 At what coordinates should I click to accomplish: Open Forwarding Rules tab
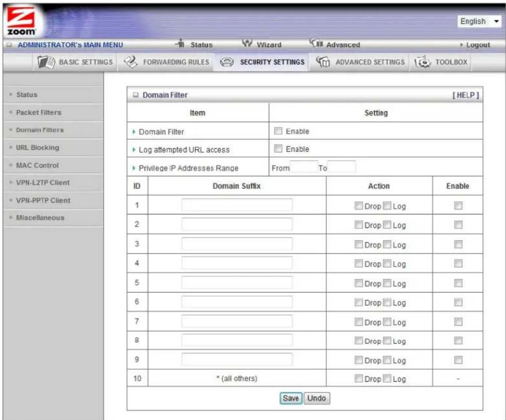(x=167, y=62)
